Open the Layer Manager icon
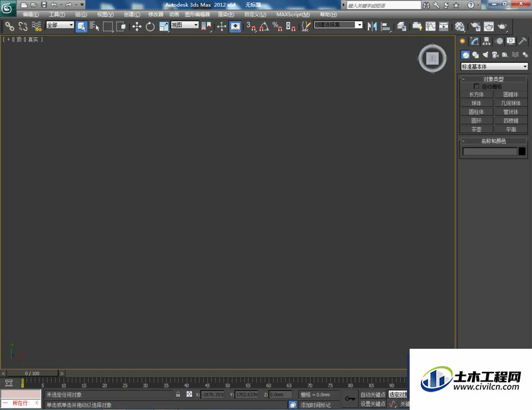Image resolution: width=532 pixels, height=410 pixels. coord(402,27)
